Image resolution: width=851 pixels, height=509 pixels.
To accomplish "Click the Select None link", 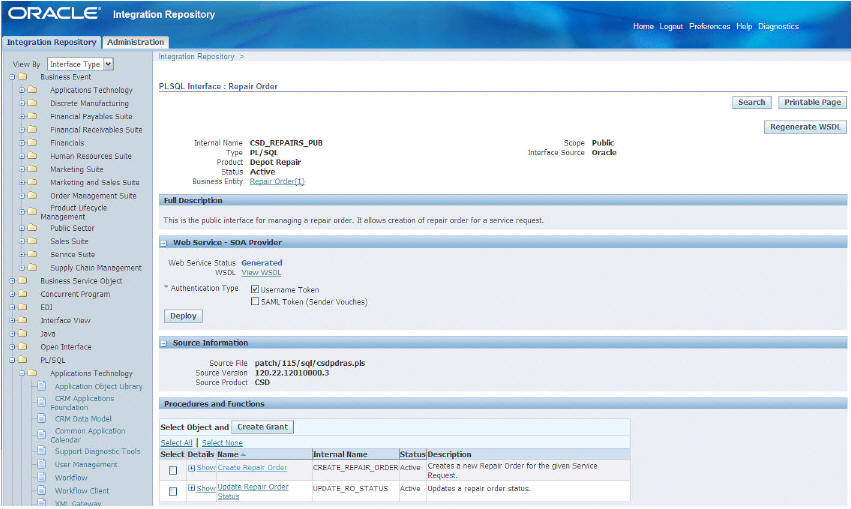I will [222, 443].
